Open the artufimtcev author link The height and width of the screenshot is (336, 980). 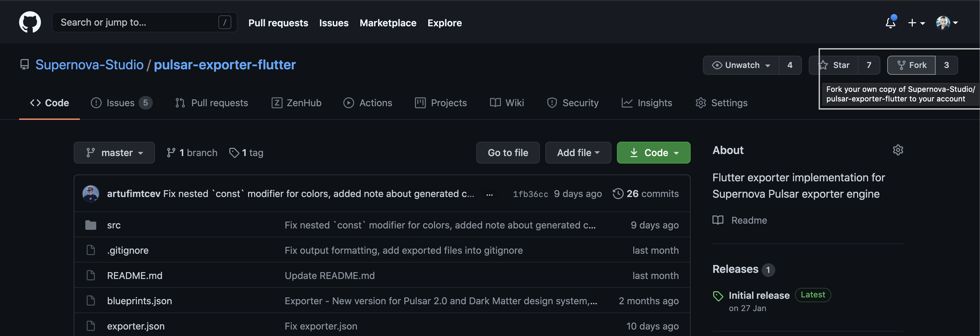point(133,194)
